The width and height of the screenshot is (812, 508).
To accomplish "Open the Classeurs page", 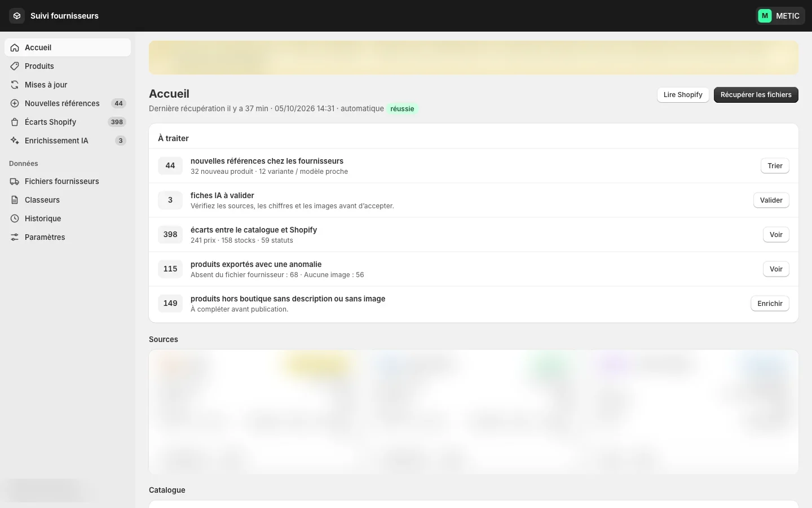I will click(x=68, y=200).
